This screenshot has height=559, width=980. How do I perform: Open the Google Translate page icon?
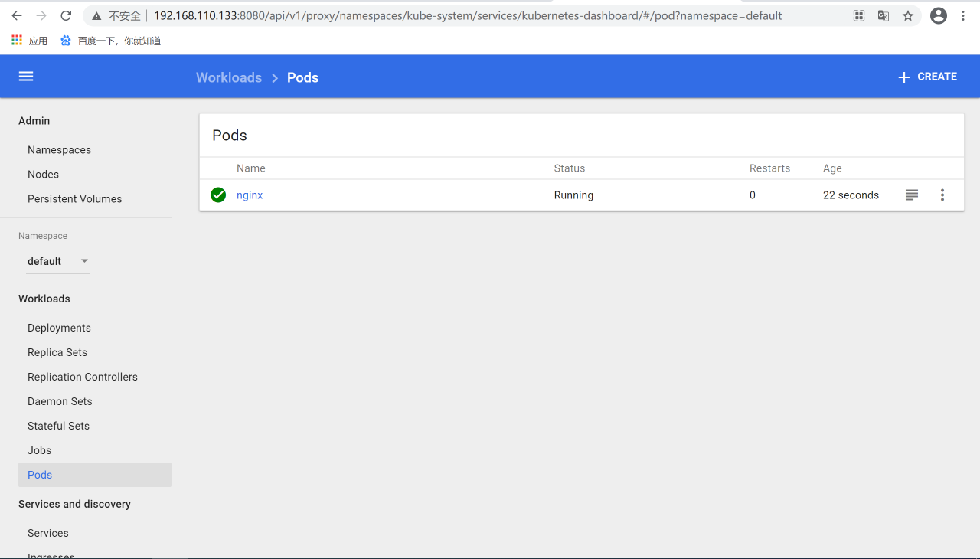point(884,16)
